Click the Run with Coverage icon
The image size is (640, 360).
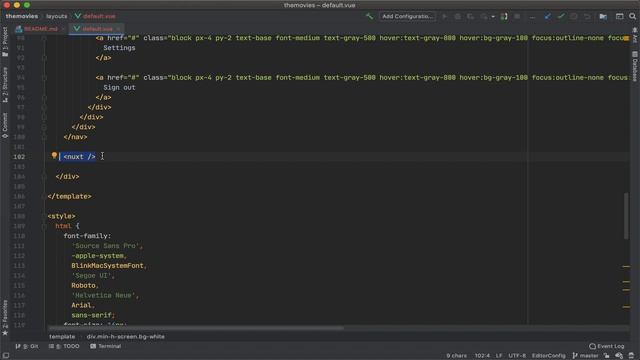[x=471, y=16]
